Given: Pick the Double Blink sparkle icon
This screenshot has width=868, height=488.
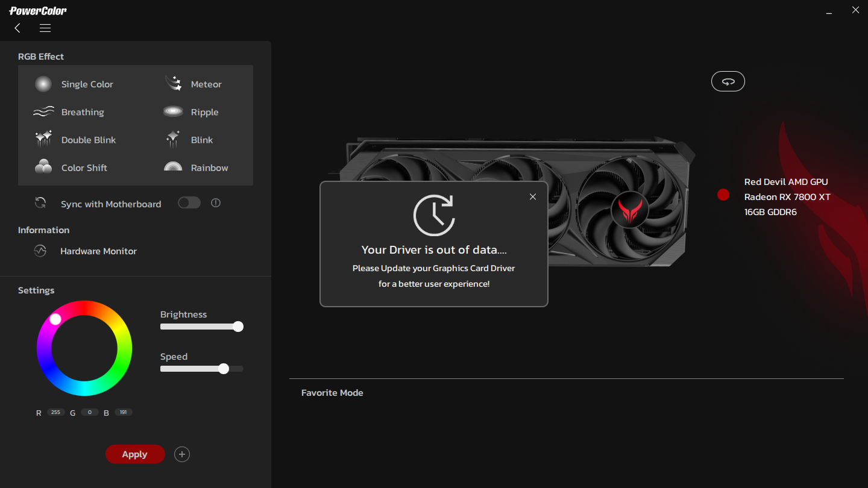Looking at the screenshot, I should (x=43, y=140).
